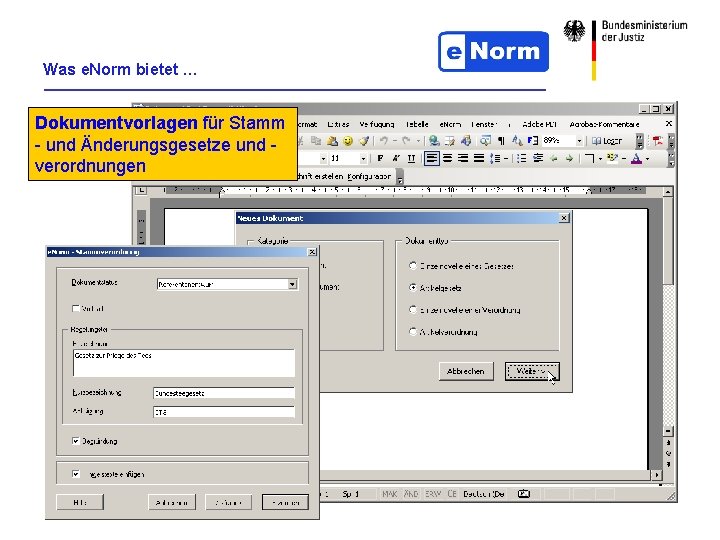Click the Undo arrow icon
The image size is (720, 540).
click(x=384, y=141)
